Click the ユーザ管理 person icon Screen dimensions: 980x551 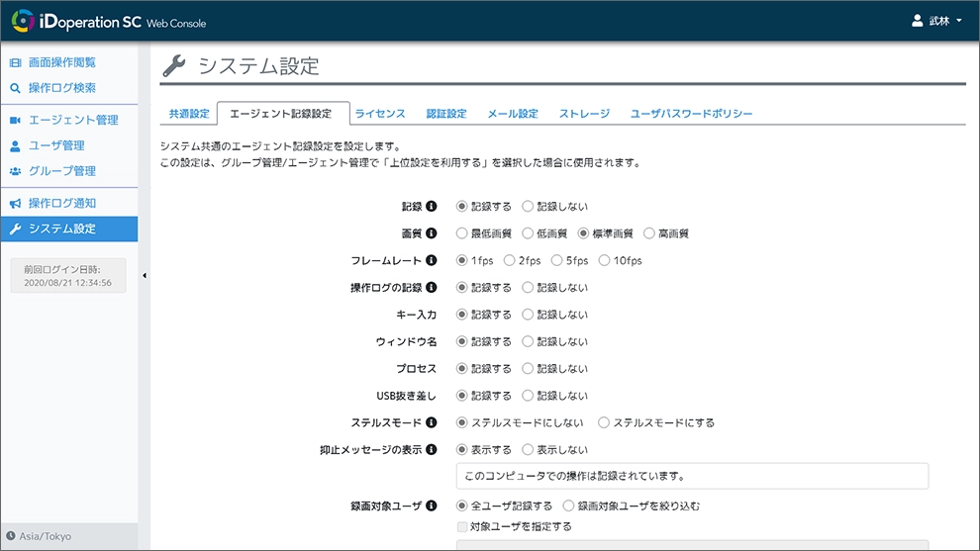pyautogui.click(x=15, y=145)
